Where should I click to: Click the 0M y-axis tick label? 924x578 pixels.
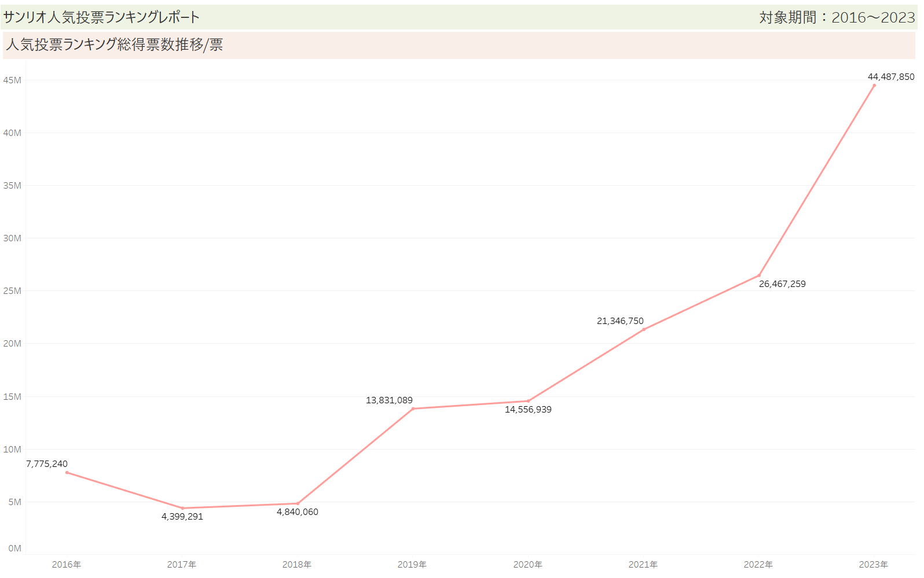14,548
